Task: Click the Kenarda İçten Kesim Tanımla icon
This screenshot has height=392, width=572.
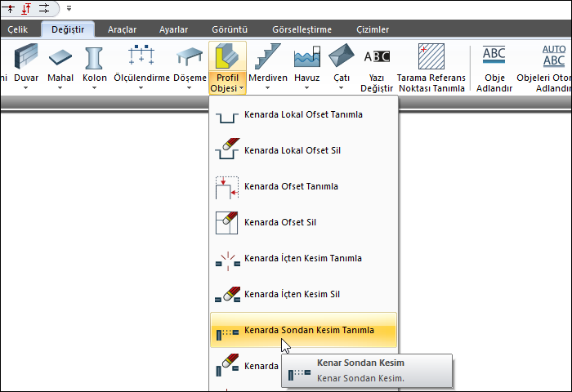Action: [228, 261]
